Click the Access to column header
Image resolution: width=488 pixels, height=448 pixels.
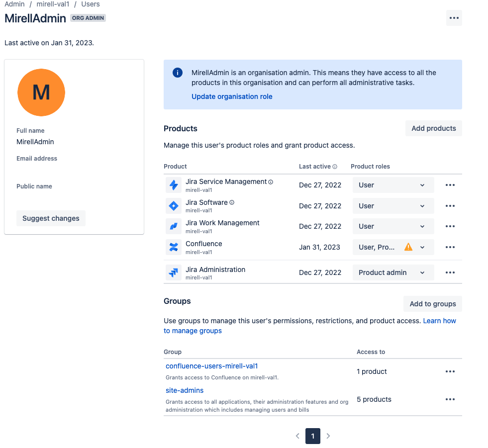[371, 352]
